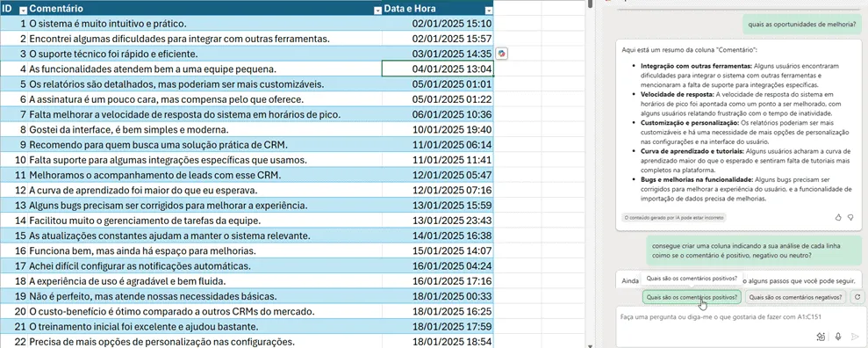868x348 pixels.
Task: Select comment 'Recomendo para quem busca uma solução'
Action: [x=204, y=145]
